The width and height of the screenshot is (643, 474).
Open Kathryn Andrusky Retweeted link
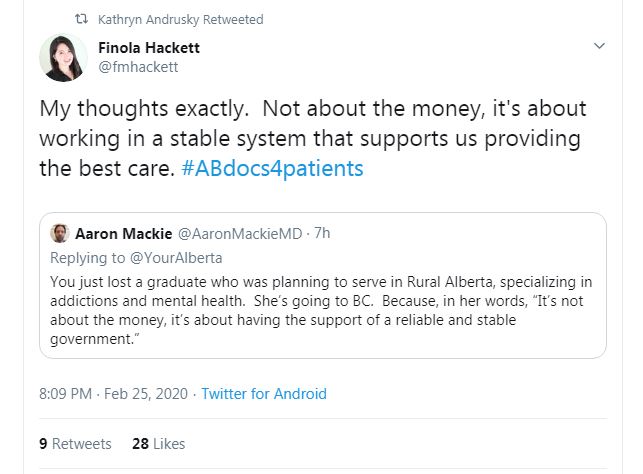pyautogui.click(x=181, y=19)
